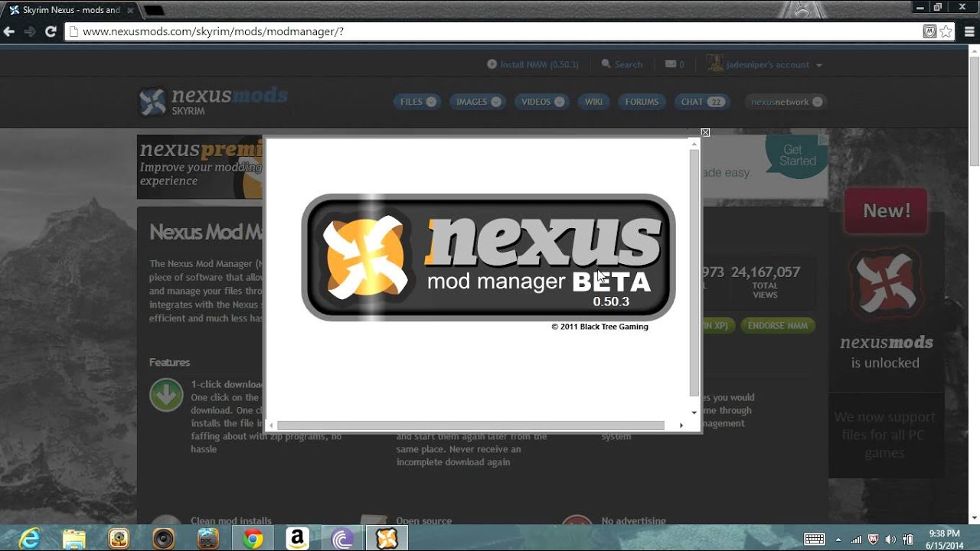The height and width of the screenshot is (551, 980).
Task: Click the ENDORSE NMM button
Action: [777, 325]
